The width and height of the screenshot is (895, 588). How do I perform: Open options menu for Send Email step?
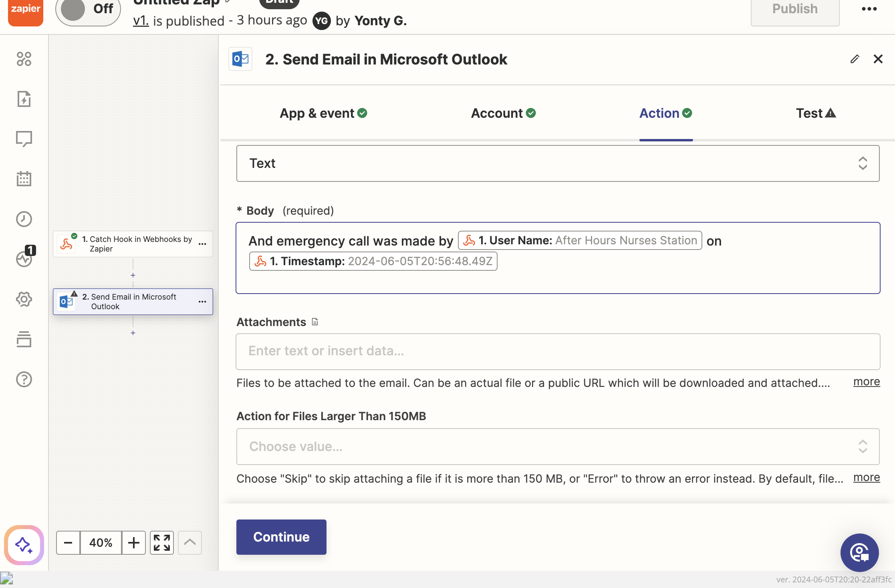(203, 302)
